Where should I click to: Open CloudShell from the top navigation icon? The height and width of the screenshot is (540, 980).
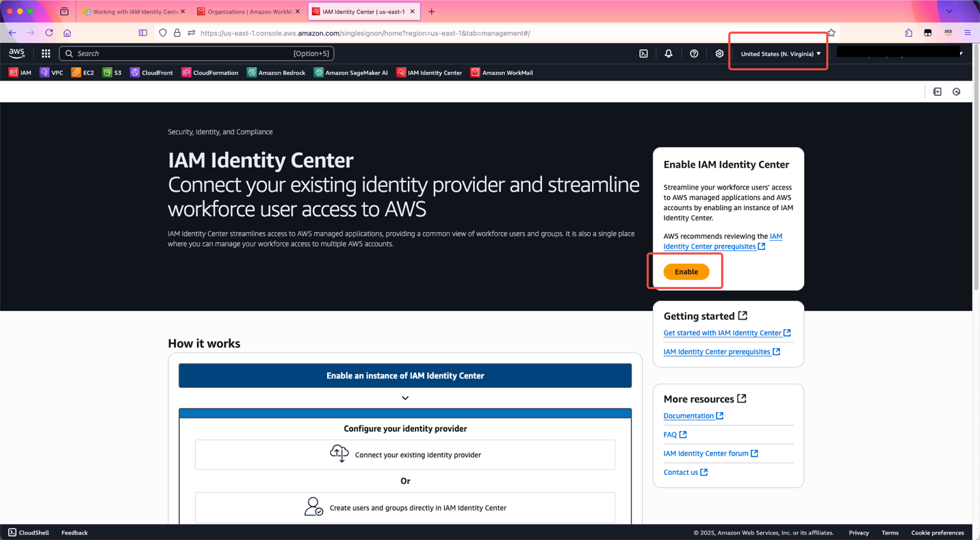[x=643, y=53]
